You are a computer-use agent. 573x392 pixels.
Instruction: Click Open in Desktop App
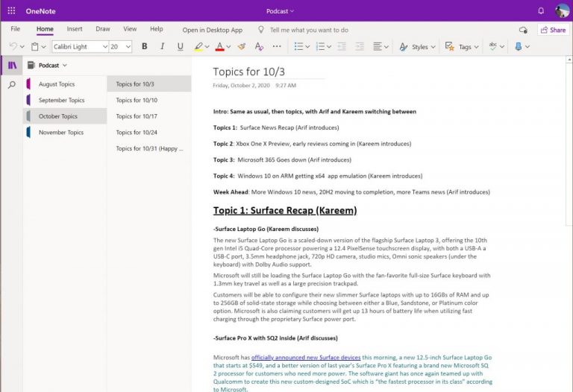(x=213, y=30)
